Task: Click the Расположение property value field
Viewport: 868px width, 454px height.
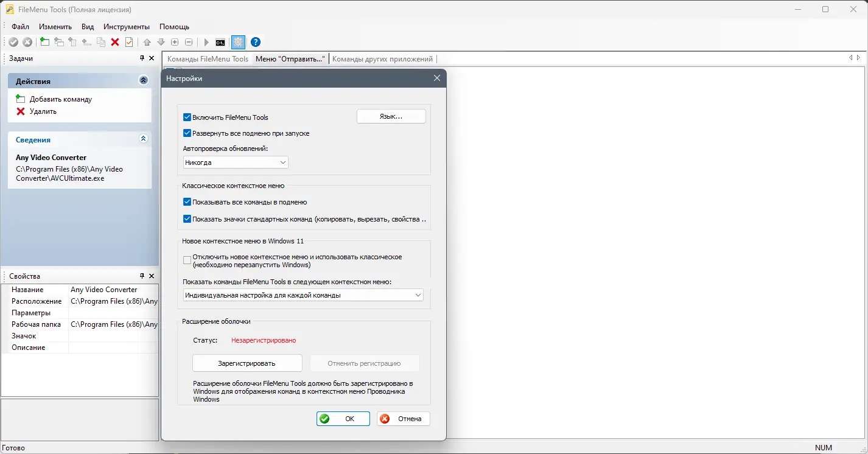Action: point(113,301)
